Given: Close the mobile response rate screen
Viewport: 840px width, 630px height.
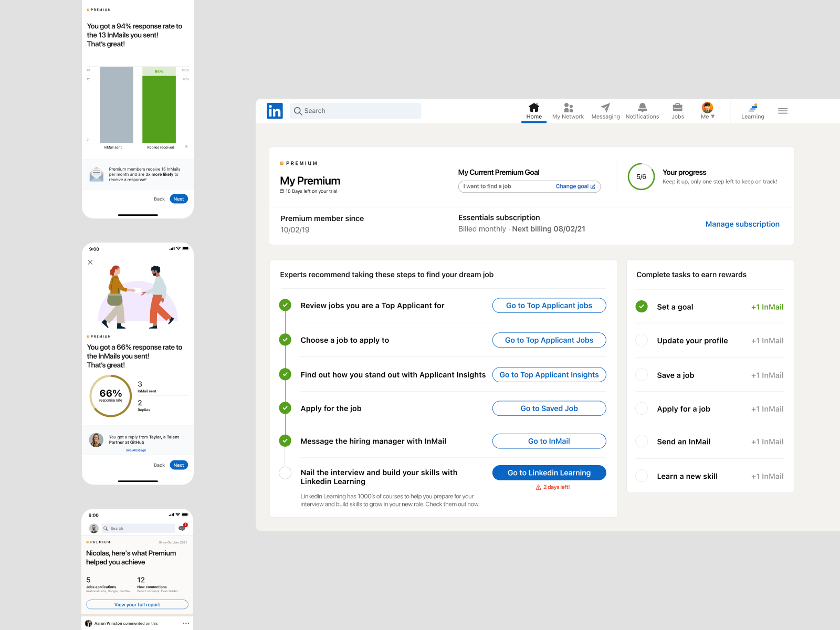Looking at the screenshot, I should 90,262.
